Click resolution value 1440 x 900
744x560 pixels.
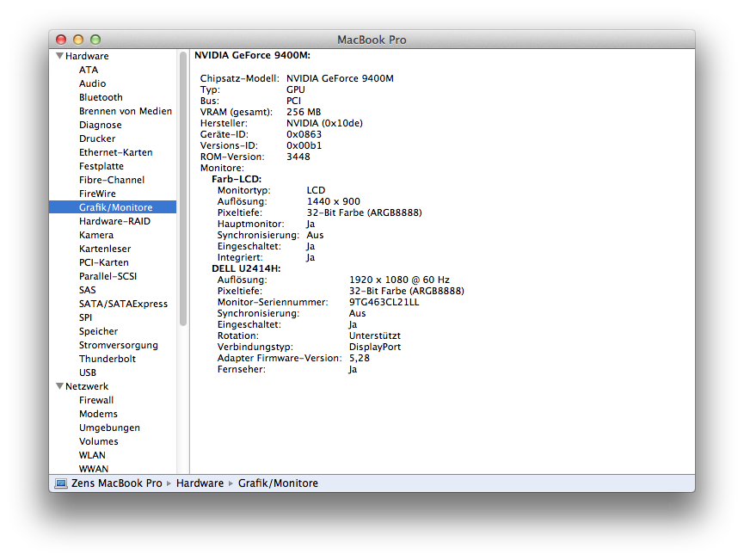pos(333,201)
